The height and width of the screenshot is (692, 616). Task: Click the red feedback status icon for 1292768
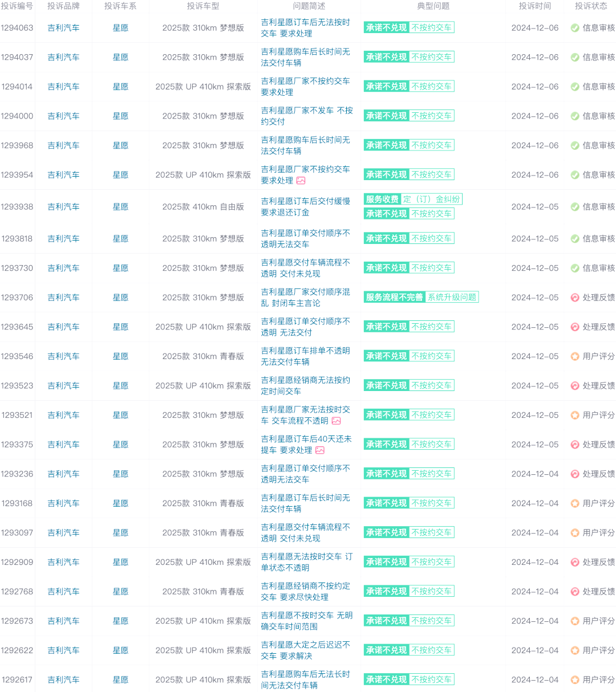click(x=575, y=592)
